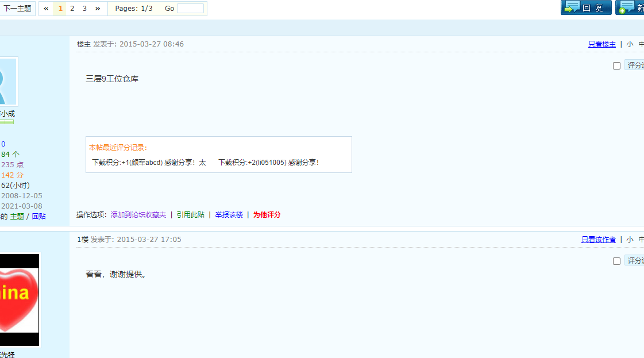Click the 下一主题 next topic button
Image resolution: width=644 pixels, height=358 pixels.
pyautogui.click(x=17, y=9)
